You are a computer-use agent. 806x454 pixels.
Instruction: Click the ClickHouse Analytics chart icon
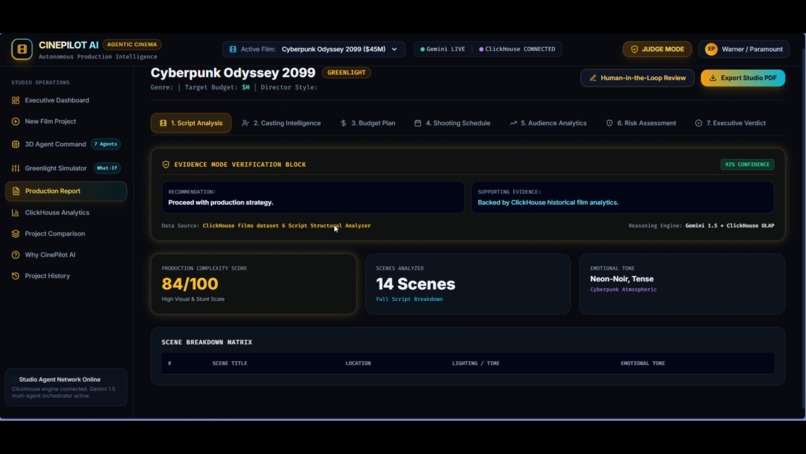click(x=15, y=212)
